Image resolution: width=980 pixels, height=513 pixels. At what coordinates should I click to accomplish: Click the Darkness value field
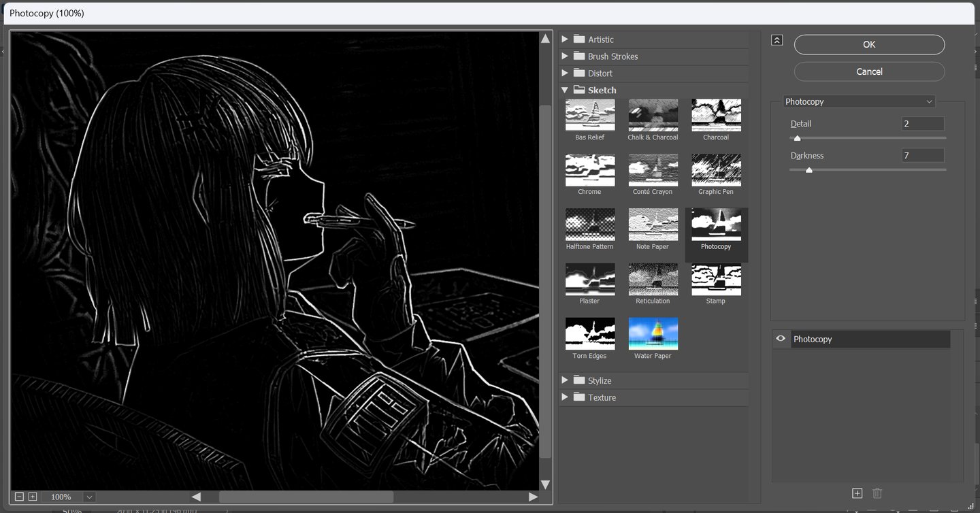point(923,156)
